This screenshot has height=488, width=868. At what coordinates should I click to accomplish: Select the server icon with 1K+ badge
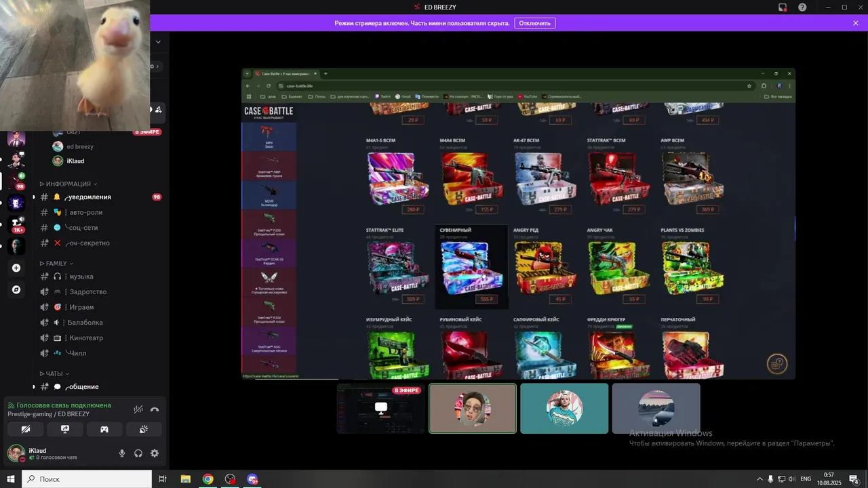(x=16, y=224)
